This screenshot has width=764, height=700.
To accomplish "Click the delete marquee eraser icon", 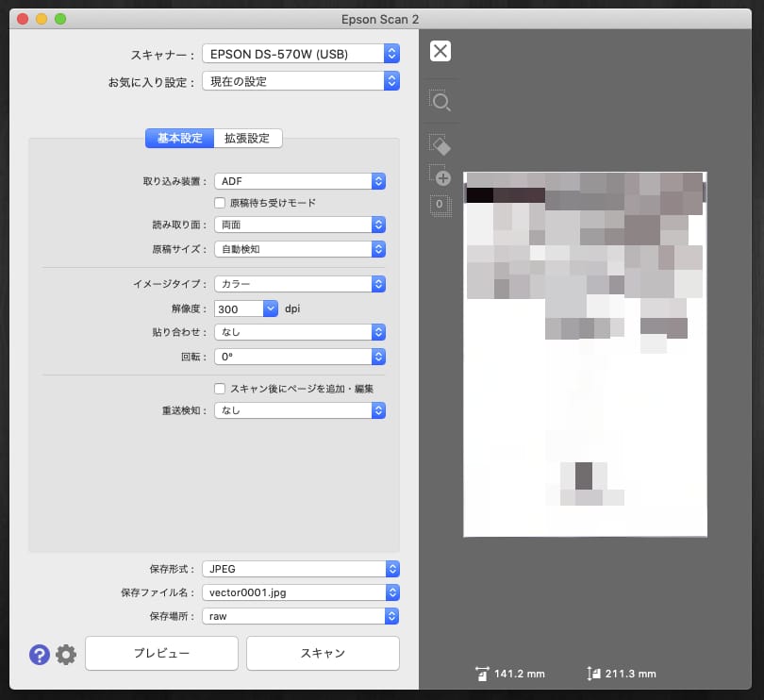I will (440, 143).
